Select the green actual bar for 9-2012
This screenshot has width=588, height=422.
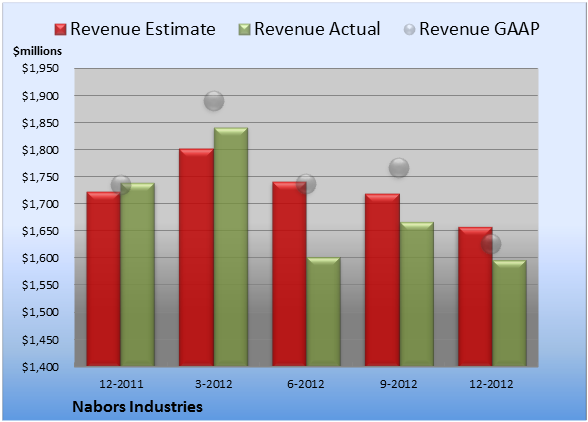tap(417, 294)
